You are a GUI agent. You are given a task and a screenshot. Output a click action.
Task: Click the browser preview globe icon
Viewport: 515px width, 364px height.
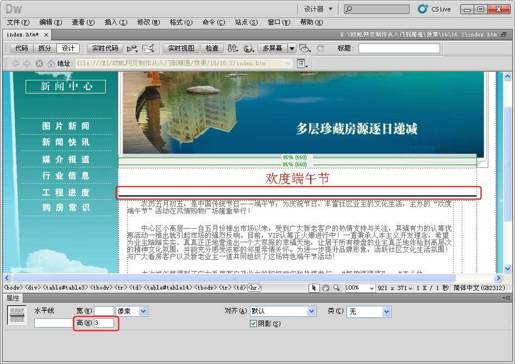[x=248, y=49]
